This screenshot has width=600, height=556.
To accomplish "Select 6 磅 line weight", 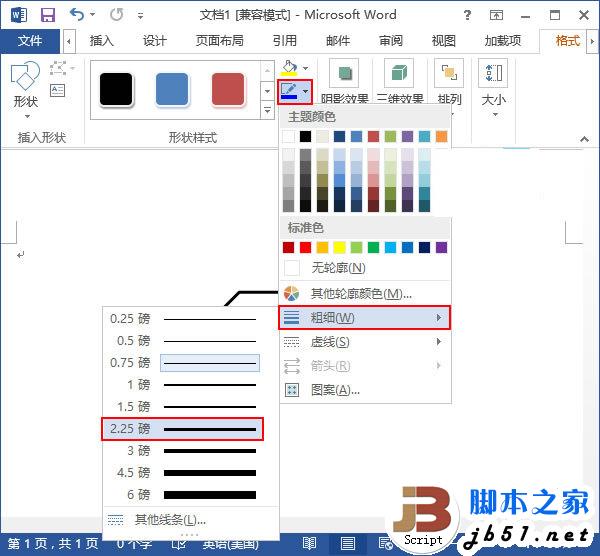I will (183, 495).
